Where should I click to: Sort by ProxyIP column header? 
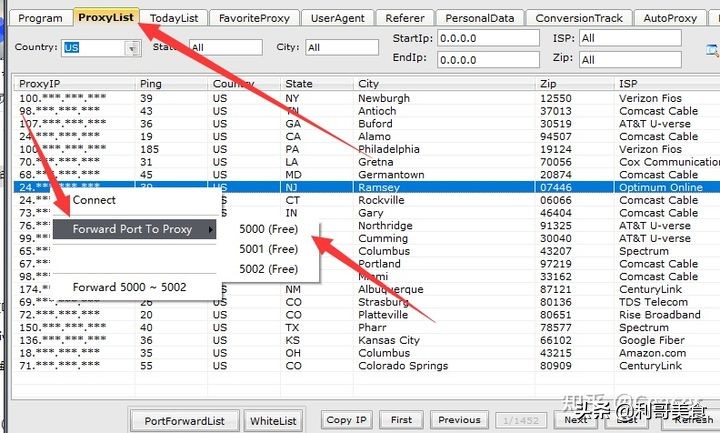(x=73, y=84)
